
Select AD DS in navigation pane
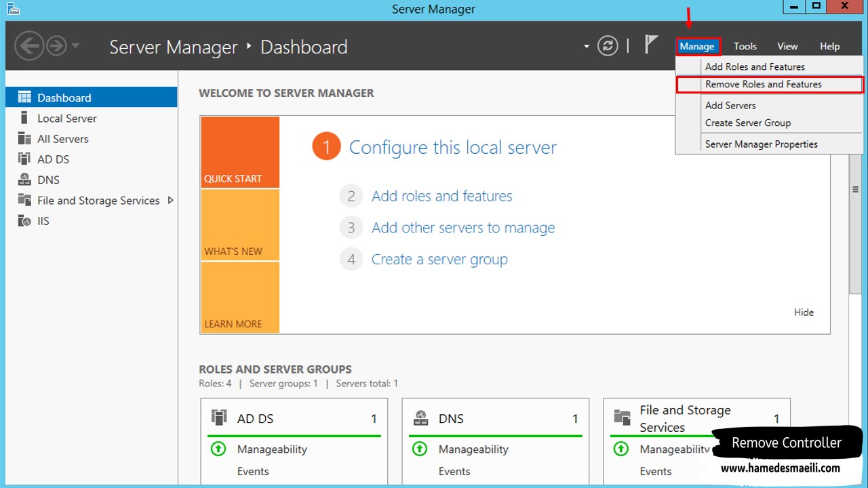coord(91,159)
